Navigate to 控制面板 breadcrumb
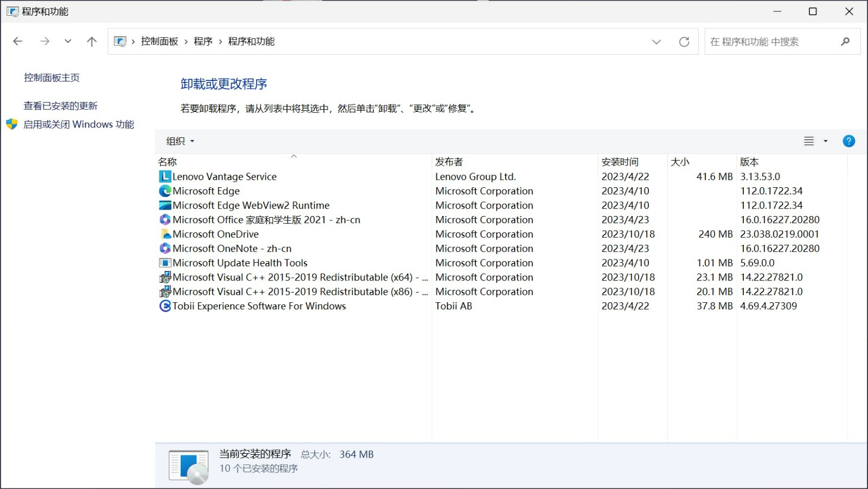This screenshot has width=868, height=489. 159,41
